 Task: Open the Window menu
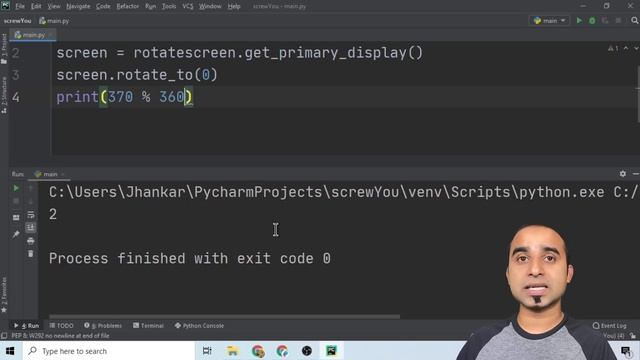(210, 6)
